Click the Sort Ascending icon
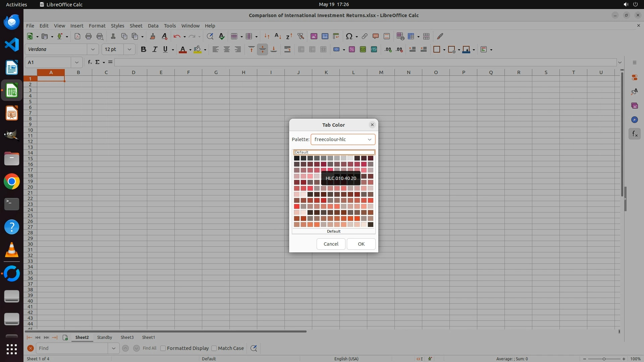This screenshot has height=362, width=644. click(x=278, y=36)
